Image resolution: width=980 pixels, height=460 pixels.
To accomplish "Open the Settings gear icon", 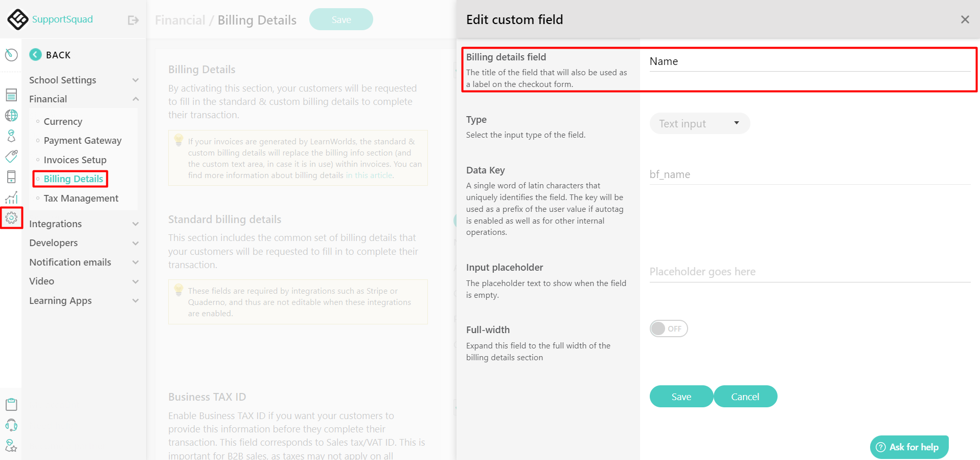I will [x=11, y=217].
